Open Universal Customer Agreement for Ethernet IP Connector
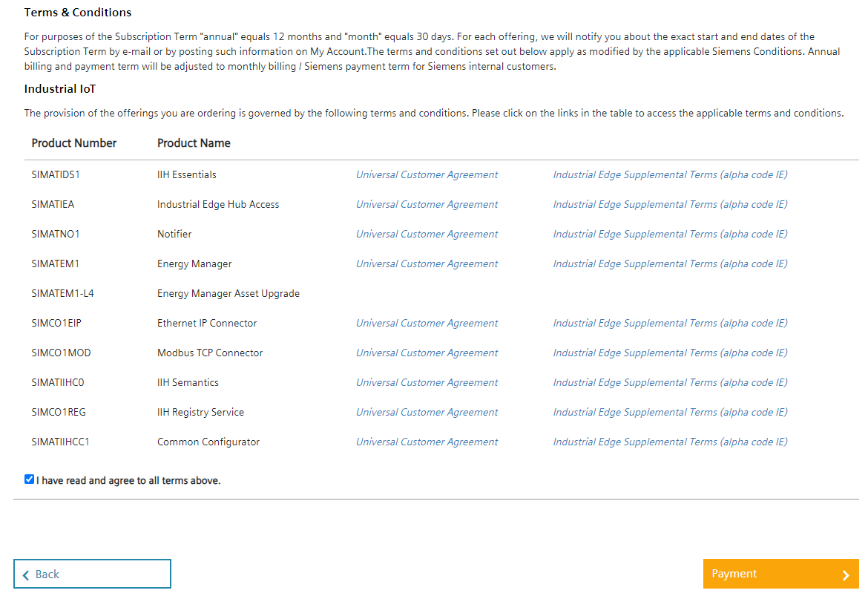This screenshot has width=868, height=596. (x=427, y=323)
